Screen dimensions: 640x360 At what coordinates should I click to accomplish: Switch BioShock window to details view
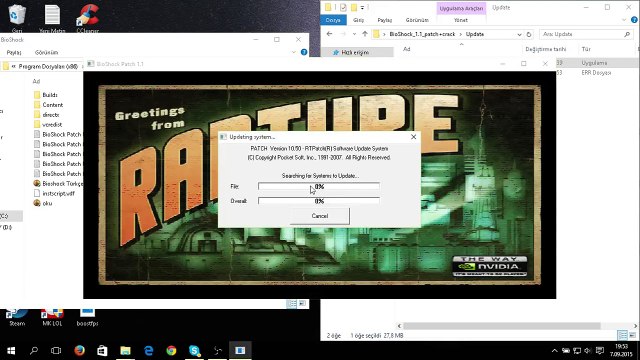[291, 304]
